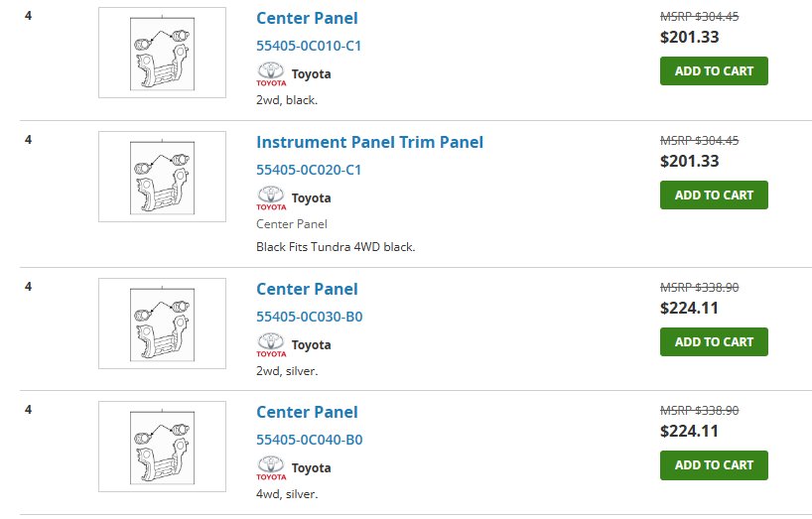812x519 pixels.
Task: Click the Toyota logo for part 55405-0C010-C1
Action: [x=271, y=74]
